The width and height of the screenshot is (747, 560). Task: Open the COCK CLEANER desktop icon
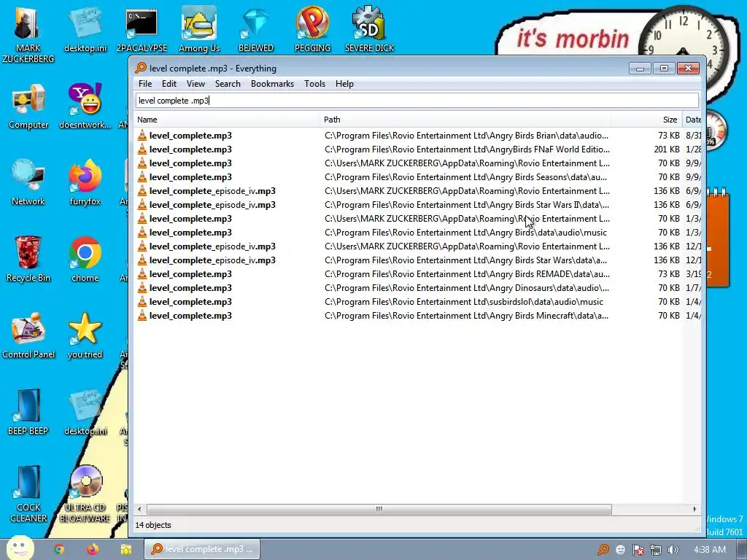coord(28,494)
